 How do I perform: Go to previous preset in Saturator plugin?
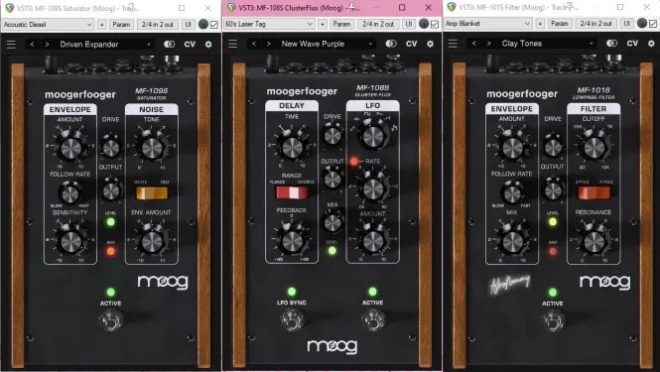(32, 44)
